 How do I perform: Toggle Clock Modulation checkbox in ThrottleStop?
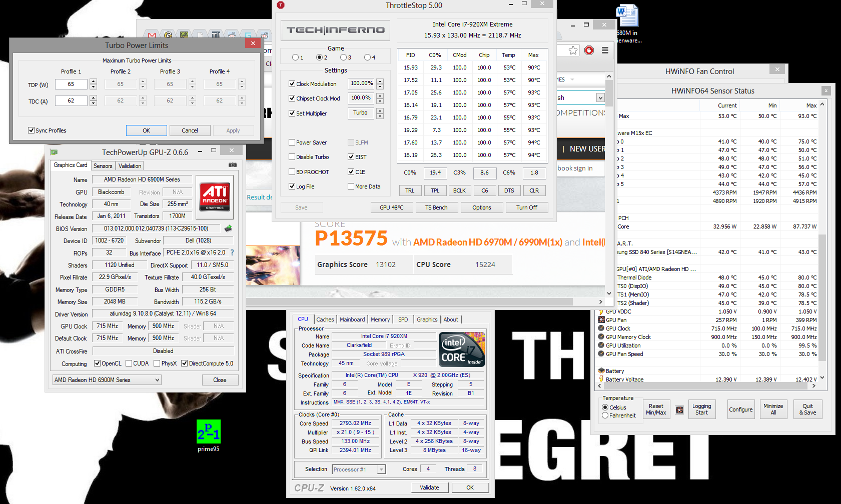pos(292,84)
